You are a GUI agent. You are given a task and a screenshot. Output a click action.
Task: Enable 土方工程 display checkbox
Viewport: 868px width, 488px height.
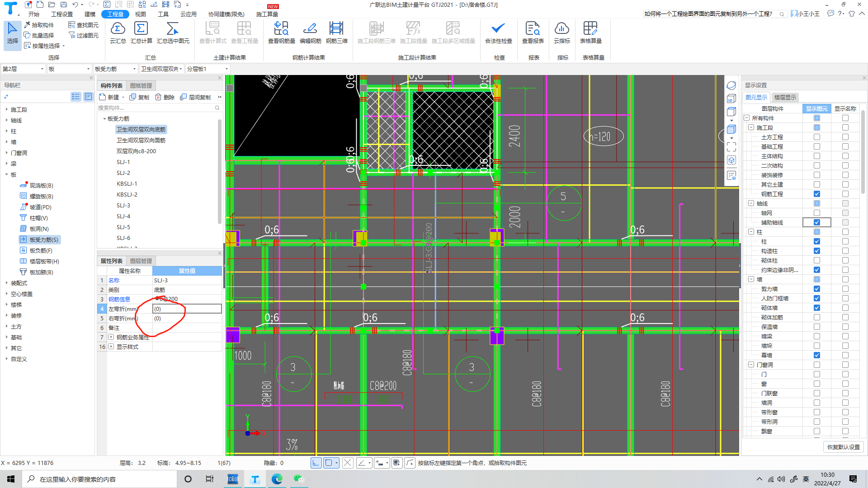click(x=816, y=137)
